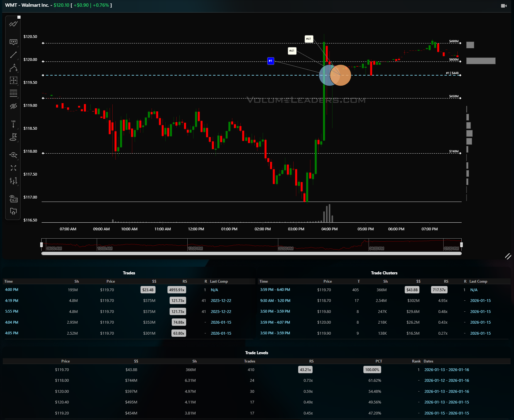The height and width of the screenshot is (420, 514).
Task: Click the WMT - Walmart Inc. title
Action: click(27, 5)
